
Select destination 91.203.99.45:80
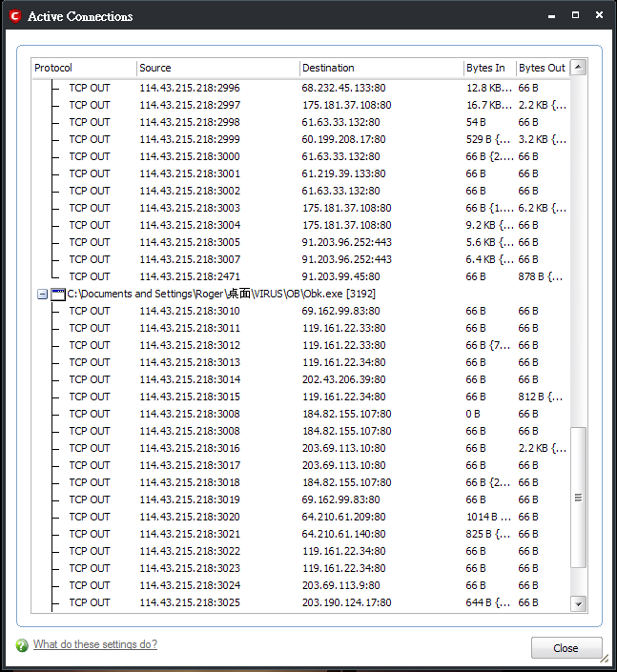340,276
